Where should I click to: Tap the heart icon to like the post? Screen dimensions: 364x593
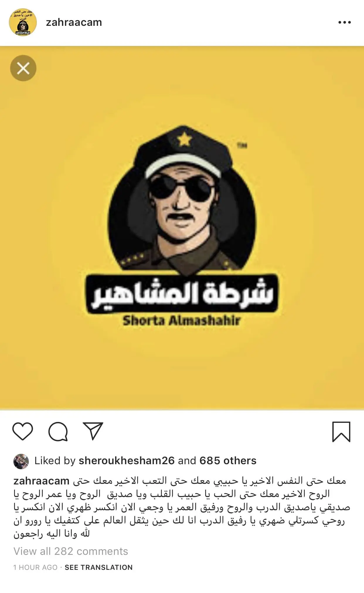coord(23,431)
